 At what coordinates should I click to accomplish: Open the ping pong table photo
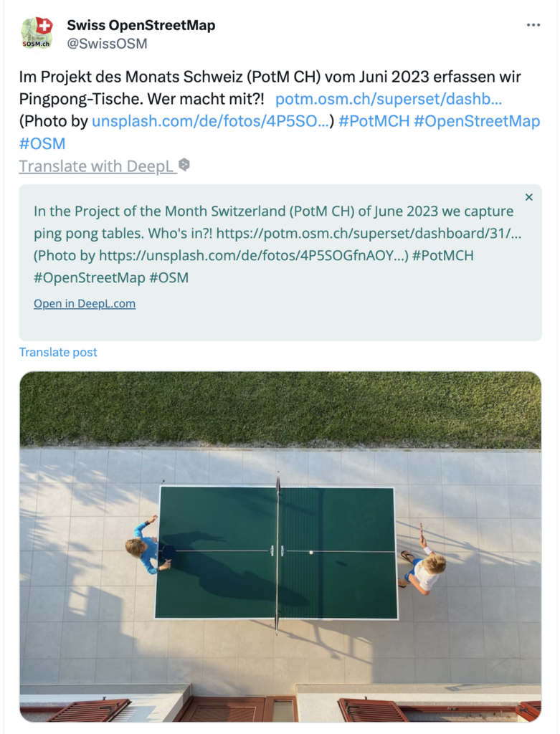pyautogui.click(x=280, y=547)
